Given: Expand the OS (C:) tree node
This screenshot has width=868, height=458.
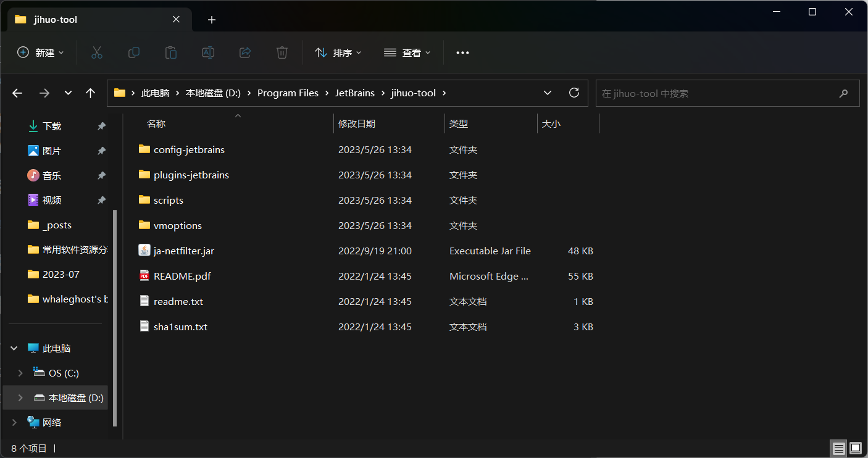Looking at the screenshot, I should [20, 373].
